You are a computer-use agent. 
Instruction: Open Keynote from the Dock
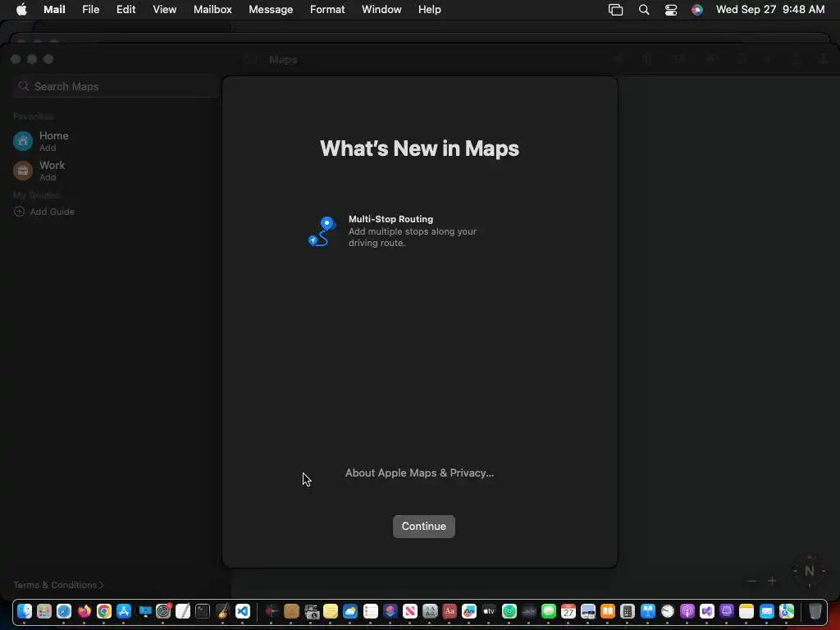pos(648,611)
